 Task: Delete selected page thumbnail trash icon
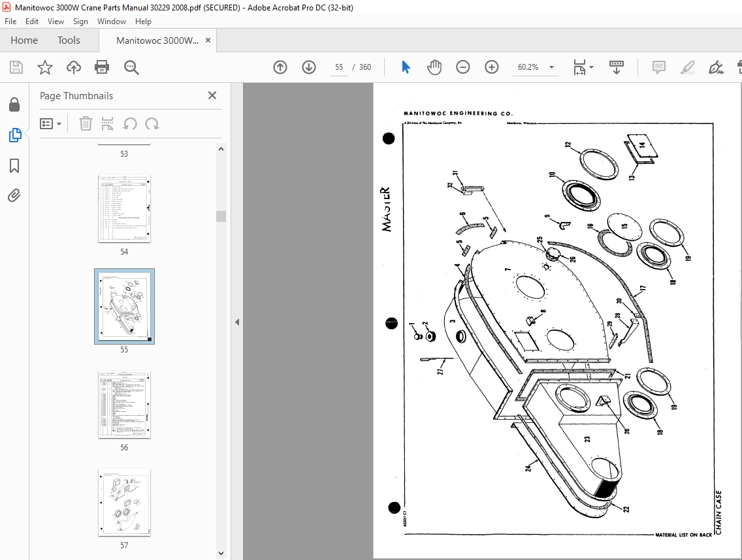point(85,124)
